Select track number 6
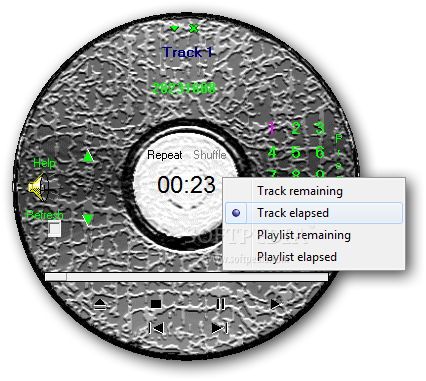The image size is (426, 381). point(320,152)
